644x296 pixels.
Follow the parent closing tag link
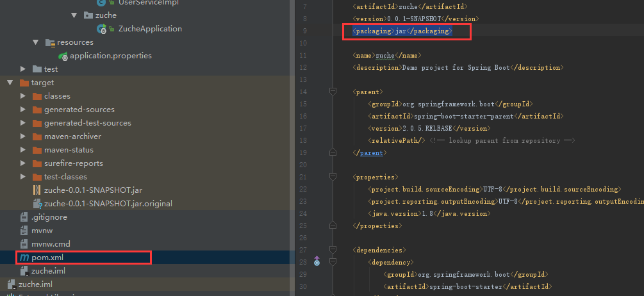click(x=371, y=152)
